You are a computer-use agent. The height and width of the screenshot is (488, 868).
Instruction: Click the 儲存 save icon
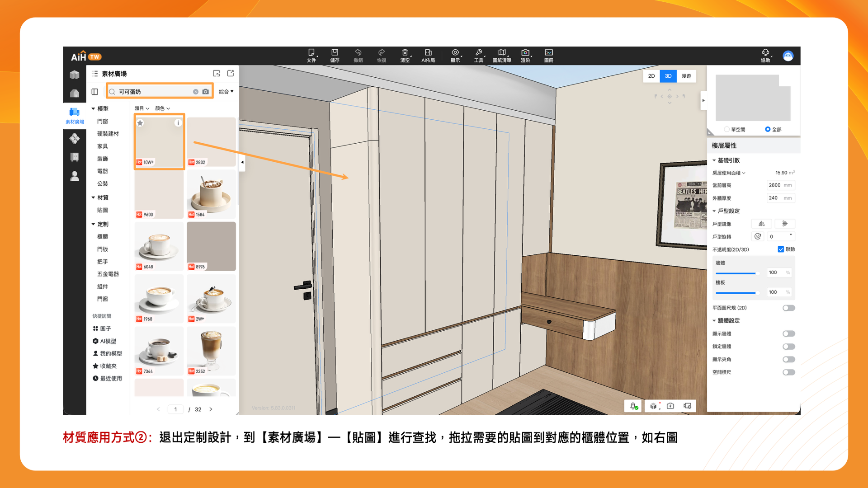[x=335, y=53]
